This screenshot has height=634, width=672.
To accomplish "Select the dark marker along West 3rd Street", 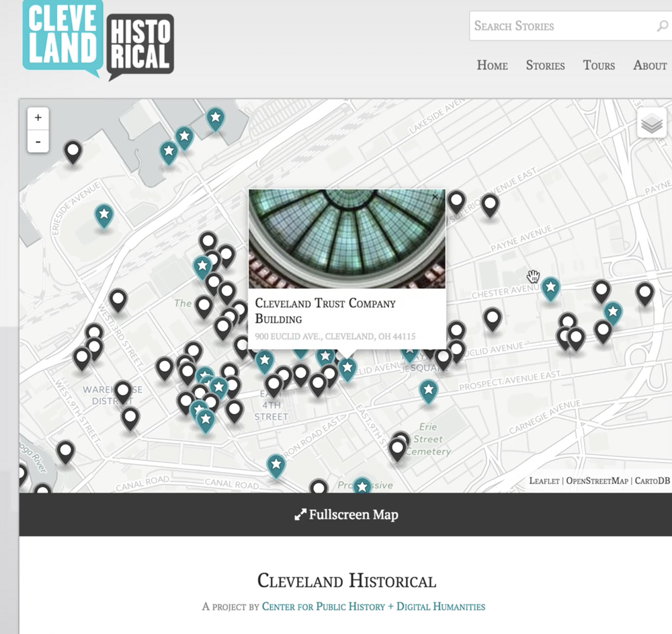I will click(x=118, y=301).
